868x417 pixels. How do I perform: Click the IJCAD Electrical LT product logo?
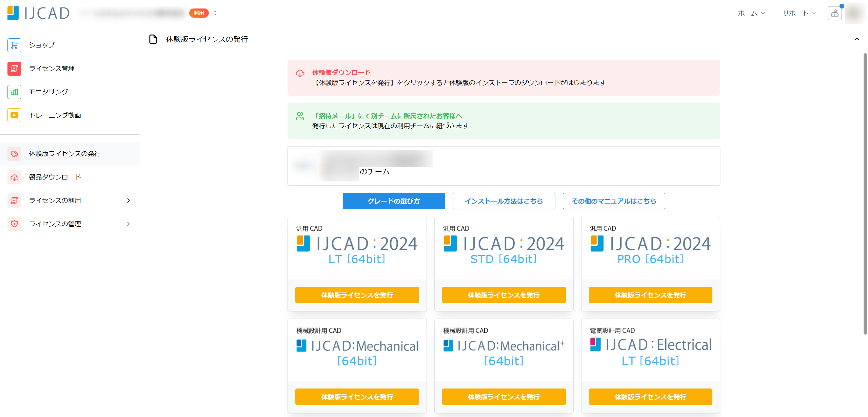[650, 352]
